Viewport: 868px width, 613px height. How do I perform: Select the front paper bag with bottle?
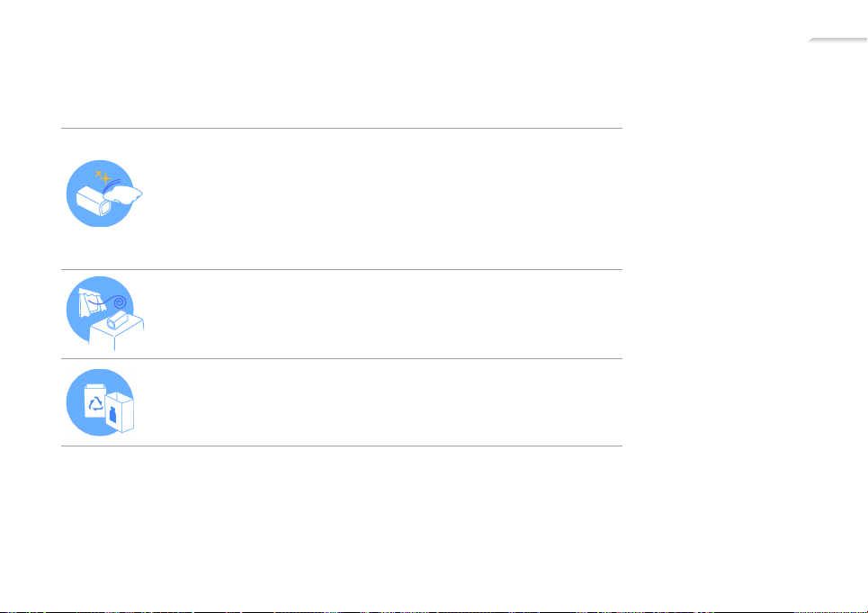(x=120, y=412)
